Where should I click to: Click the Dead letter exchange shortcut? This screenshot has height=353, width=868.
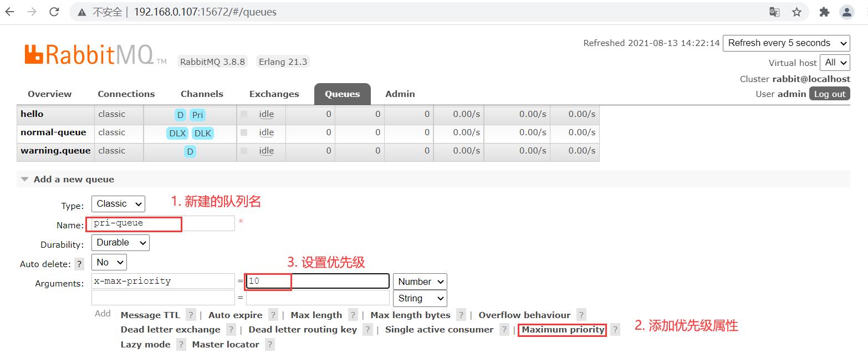(170, 329)
